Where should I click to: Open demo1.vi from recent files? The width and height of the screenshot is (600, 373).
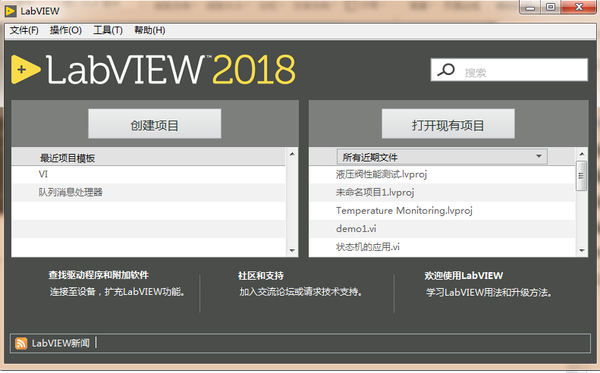coord(356,229)
